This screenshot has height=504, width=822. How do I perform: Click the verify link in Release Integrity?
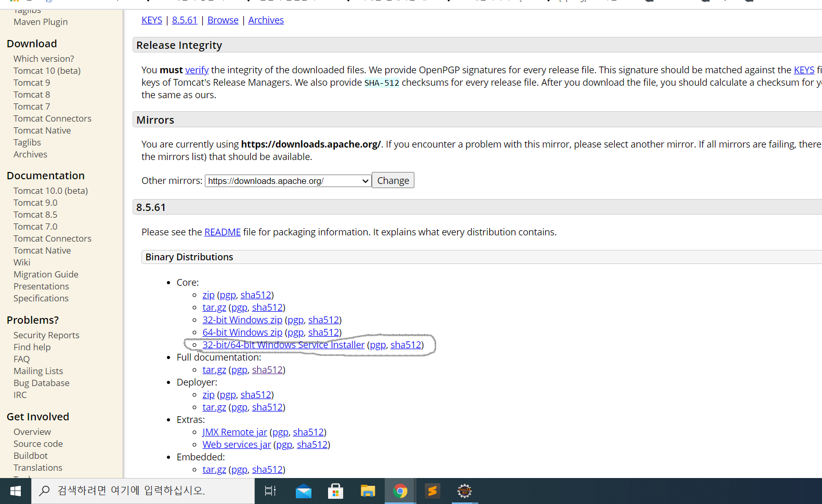click(197, 70)
